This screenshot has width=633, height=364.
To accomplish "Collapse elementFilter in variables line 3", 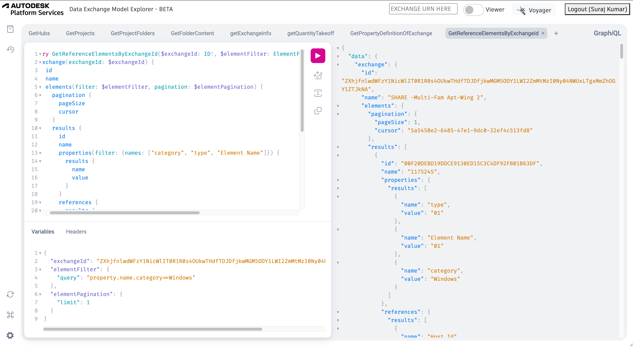I will [x=40, y=269].
